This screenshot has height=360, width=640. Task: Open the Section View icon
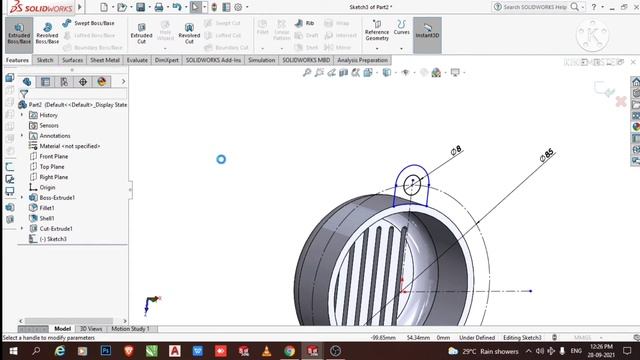pos(344,73)
